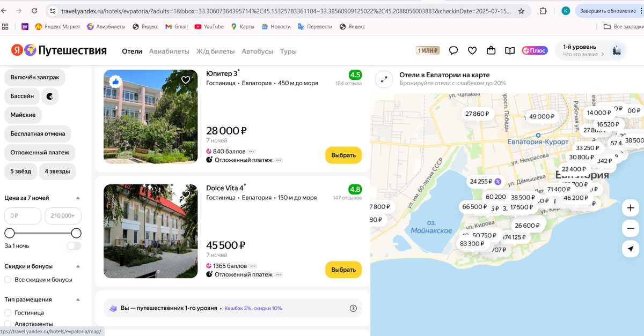The image size is (644, 336).
Task: Open more info next to 840 баллов
Action: pyautogui.click(x=252, y=152)
